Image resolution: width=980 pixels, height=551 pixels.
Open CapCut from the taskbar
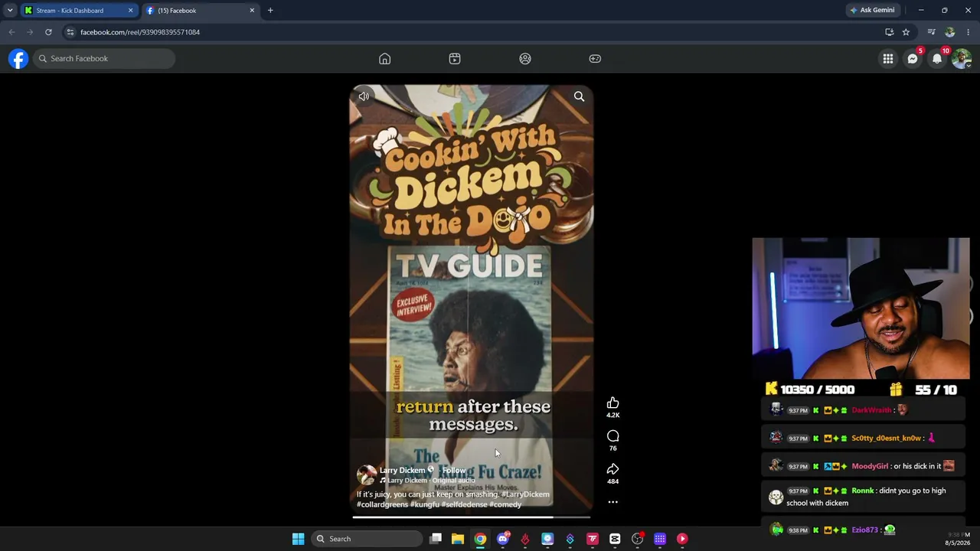pos(615,539)
